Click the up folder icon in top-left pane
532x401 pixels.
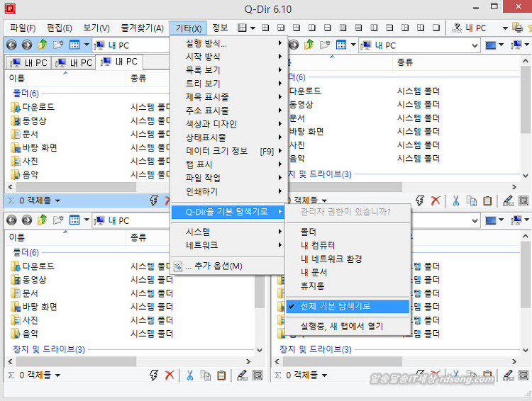click(43, 45)
